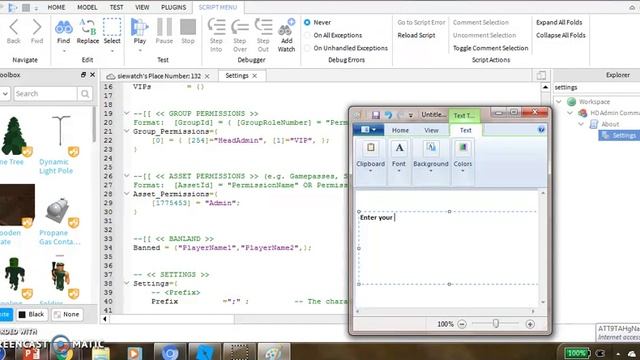Click Comment Selection
This screenshot has width=640, height=360.
tap(481, 22)
